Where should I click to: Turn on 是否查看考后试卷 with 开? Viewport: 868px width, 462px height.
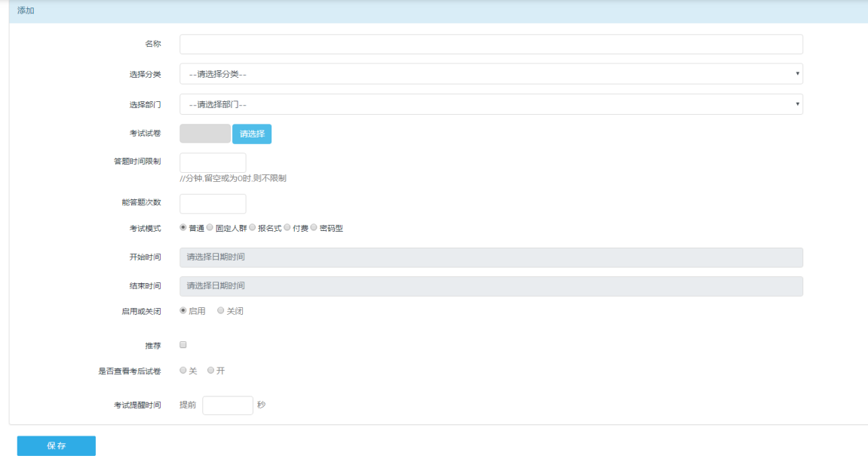(x=211, y=371)
